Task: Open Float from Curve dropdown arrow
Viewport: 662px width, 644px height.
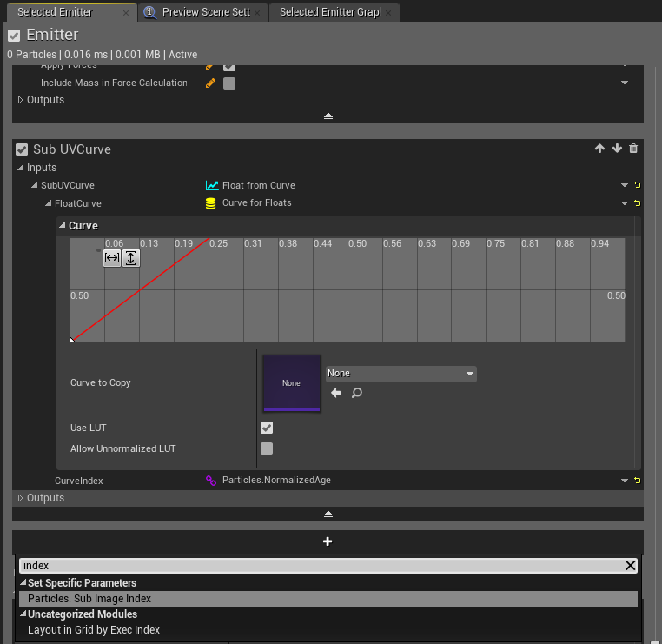Action: click(625, 185)
